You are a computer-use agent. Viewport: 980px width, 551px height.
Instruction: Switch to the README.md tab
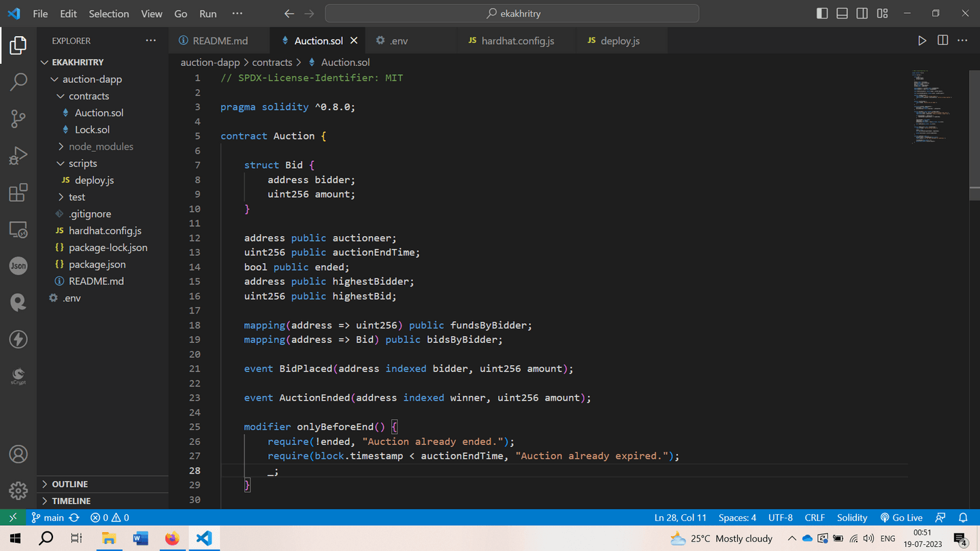[219, 41]
